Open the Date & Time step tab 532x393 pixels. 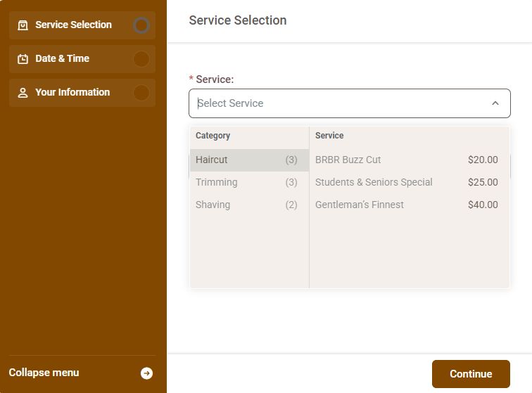click(70, 59)
